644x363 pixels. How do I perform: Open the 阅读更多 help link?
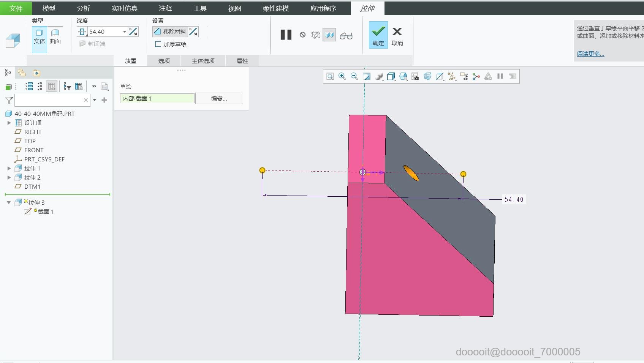[x=590, y=54]
